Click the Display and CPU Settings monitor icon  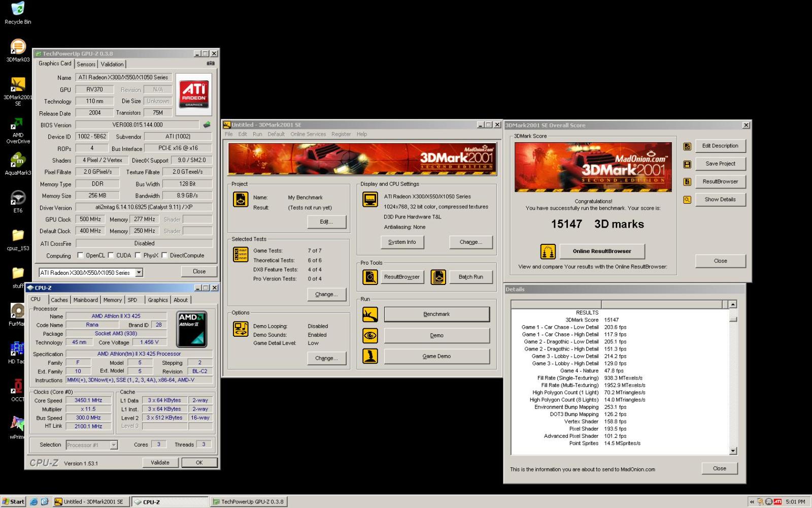370,200
